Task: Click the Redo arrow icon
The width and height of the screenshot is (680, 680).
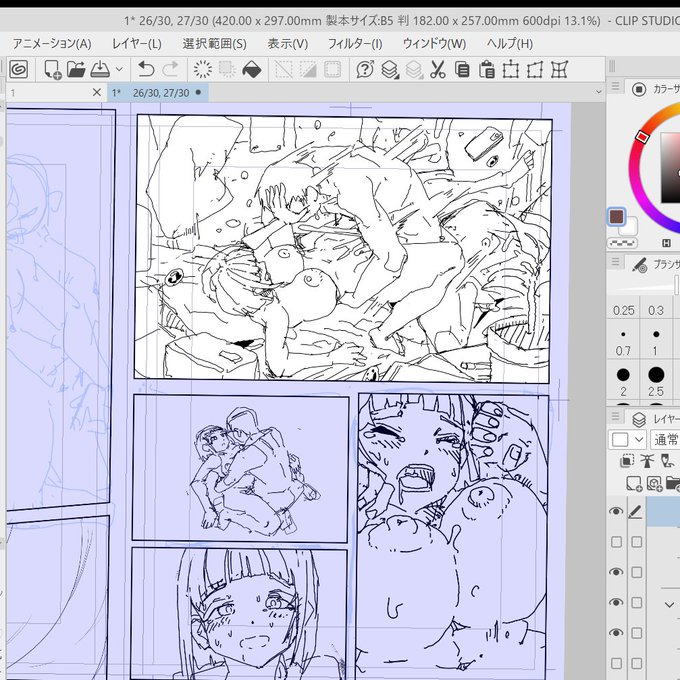Action: click(x=170, y=69)
